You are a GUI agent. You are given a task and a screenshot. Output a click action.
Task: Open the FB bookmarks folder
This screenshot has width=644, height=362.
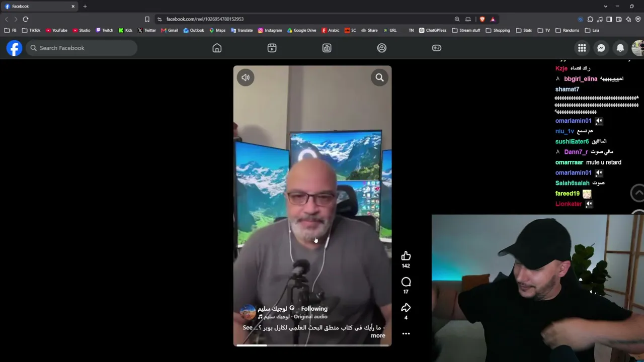pos(11,30)
